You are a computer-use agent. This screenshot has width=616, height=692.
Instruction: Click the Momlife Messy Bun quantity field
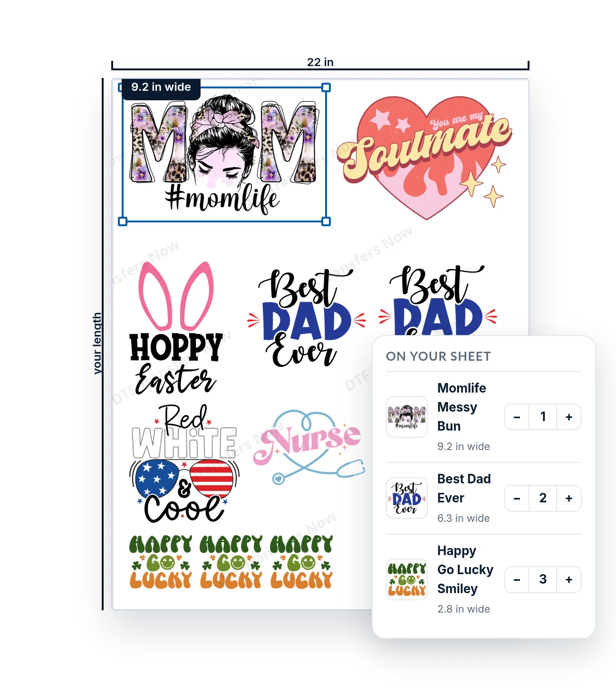(543, 417)
